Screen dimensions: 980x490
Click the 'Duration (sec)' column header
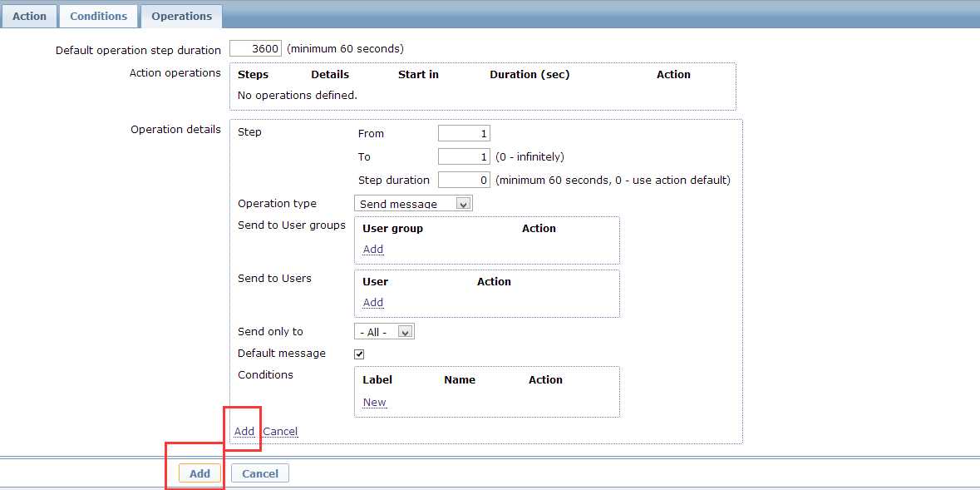click(530, 75)
